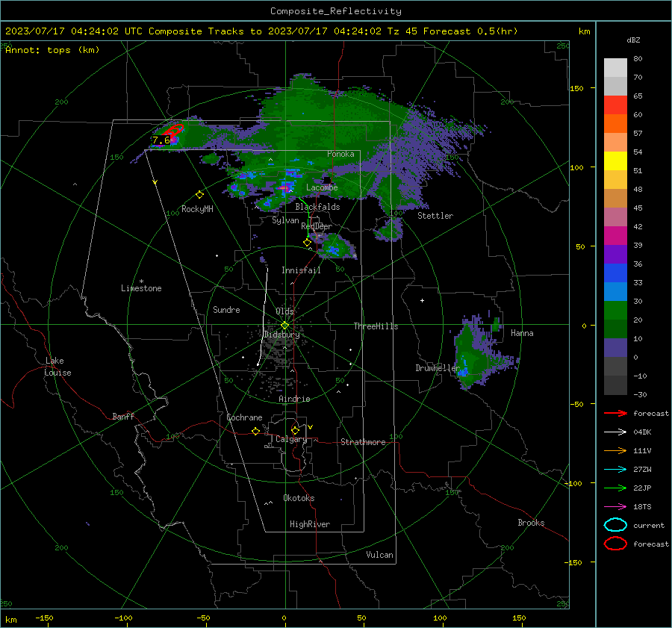Click the yellow radar-center diamond near Olds

[285, 326]
